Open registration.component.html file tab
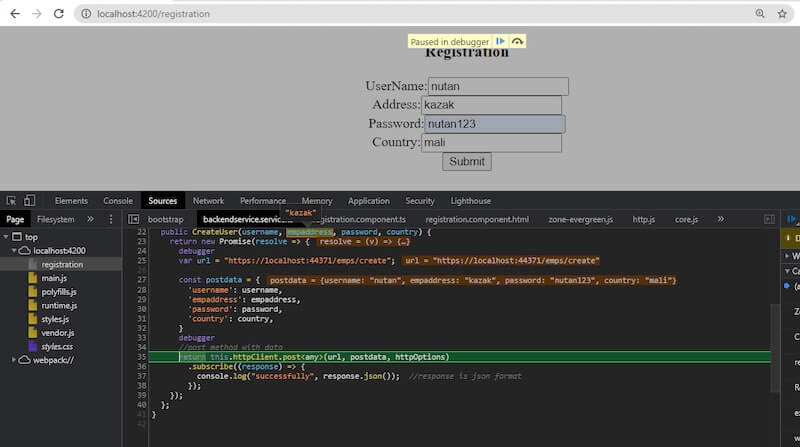This screenshot has height=447, width=800. [477, 219]
